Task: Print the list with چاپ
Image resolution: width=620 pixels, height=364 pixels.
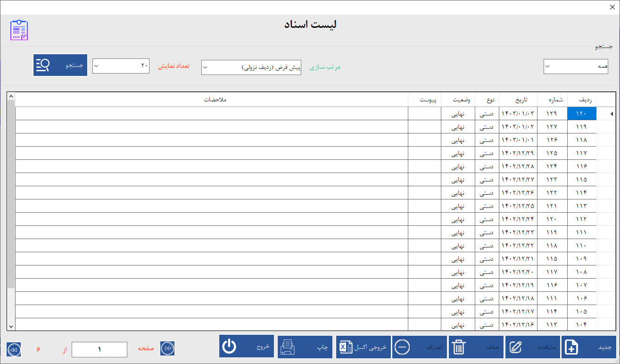Action: 305,347
